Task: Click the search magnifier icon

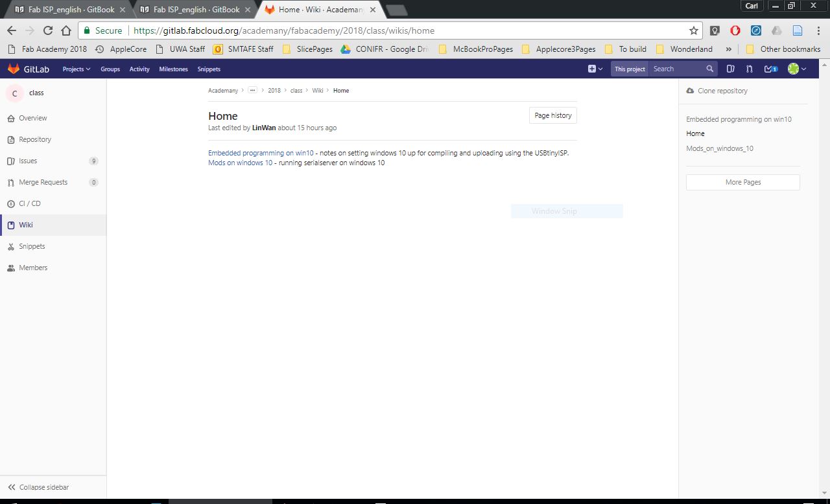Action: point(709,69)
